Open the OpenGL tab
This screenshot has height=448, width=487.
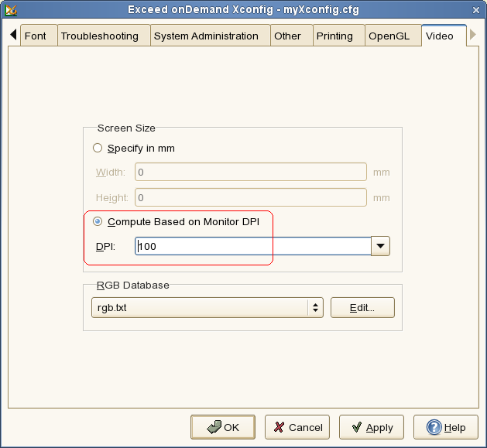click(x=389, y=36)
